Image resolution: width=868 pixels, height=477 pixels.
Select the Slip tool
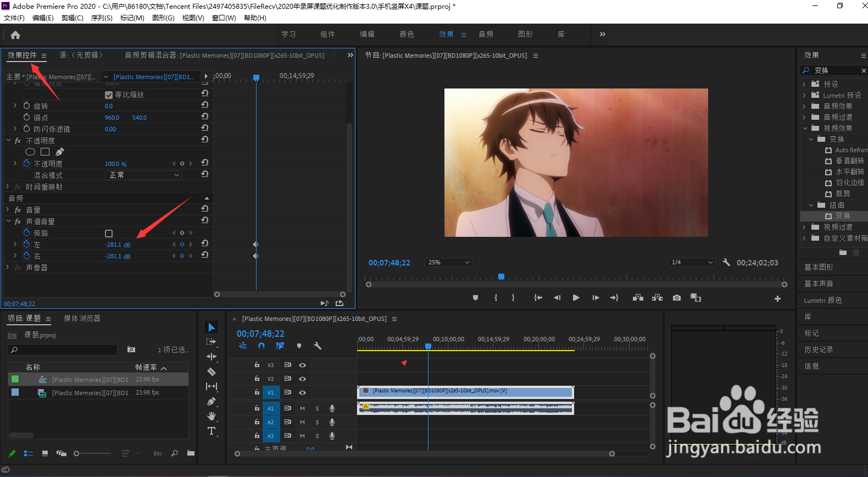212,386
